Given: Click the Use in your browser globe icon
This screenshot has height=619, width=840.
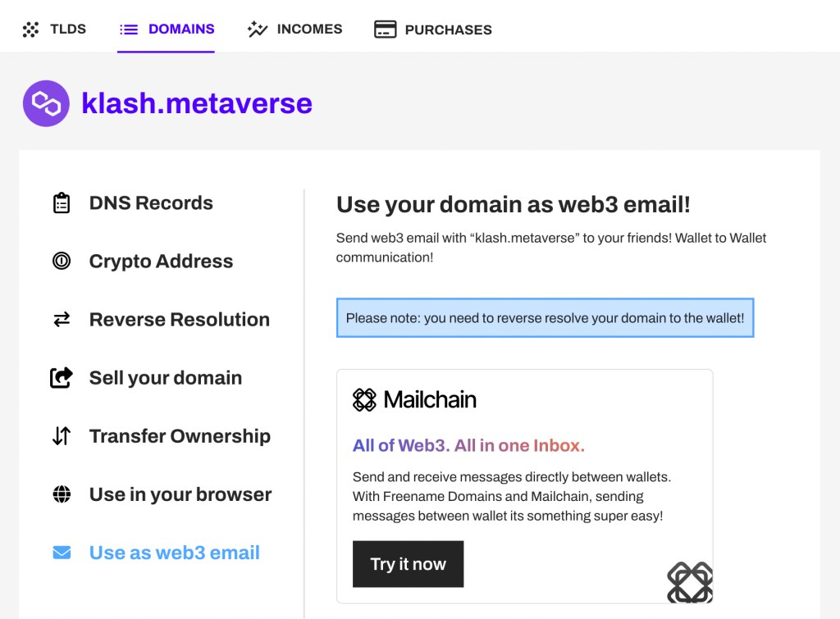Looking at the screenshot, I should pos(62,494).
